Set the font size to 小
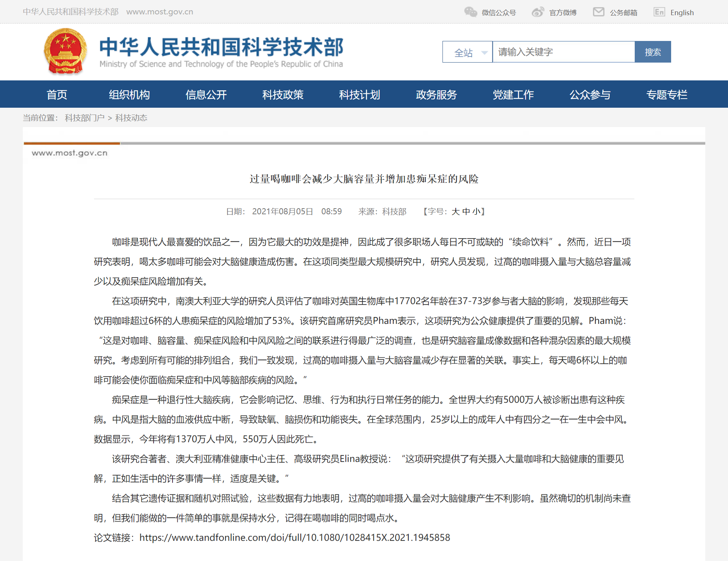The height and width of the screenshot is (561, 728). 476,212
